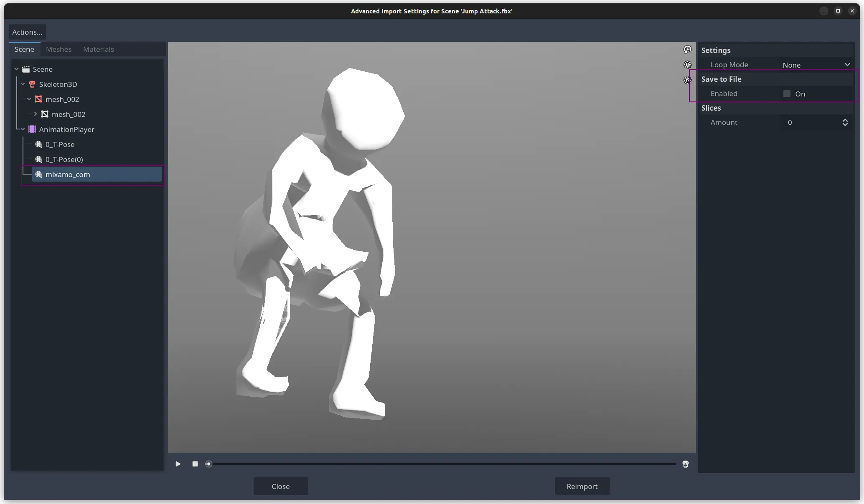Select the AnimationPlayer node
The width and height of the screenshot is (864, 504).
click(x=66, y=129)
